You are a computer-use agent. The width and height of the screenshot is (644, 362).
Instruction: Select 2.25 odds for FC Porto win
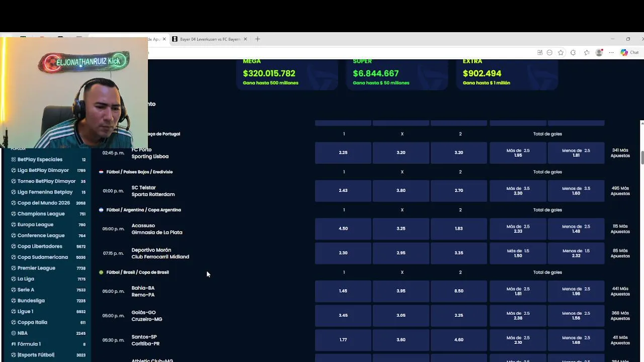point(343,153)
